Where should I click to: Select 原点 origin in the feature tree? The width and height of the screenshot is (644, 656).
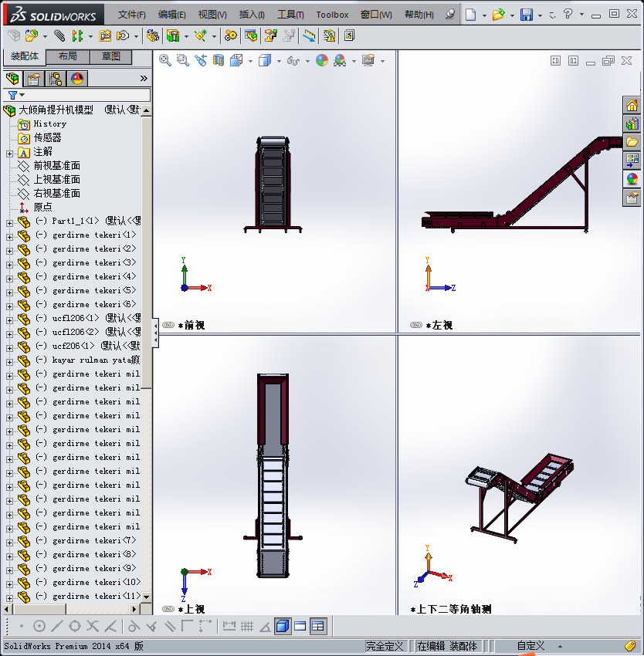[42, 207]
